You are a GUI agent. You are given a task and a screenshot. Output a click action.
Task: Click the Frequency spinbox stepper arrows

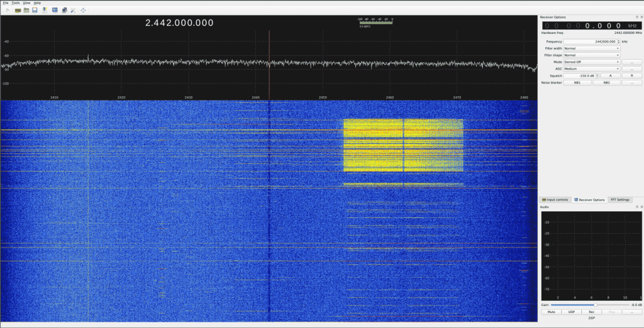click(x=619, y=41)
